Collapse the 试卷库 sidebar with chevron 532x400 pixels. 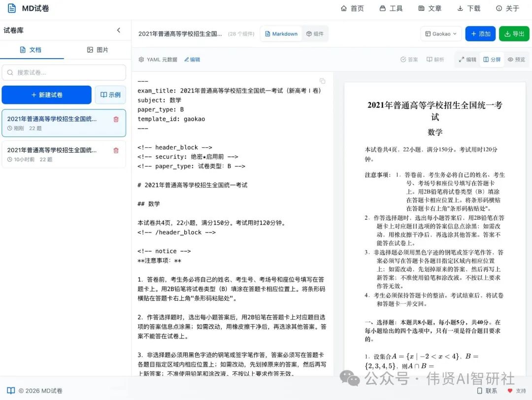click(119, 30)
